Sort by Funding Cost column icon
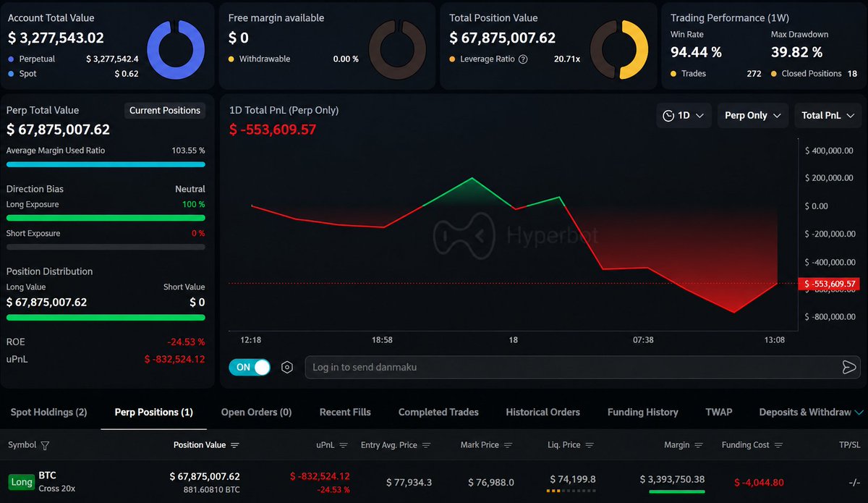Image resolution: width=868 pixels, height=503 pixels. pos(779,445)
